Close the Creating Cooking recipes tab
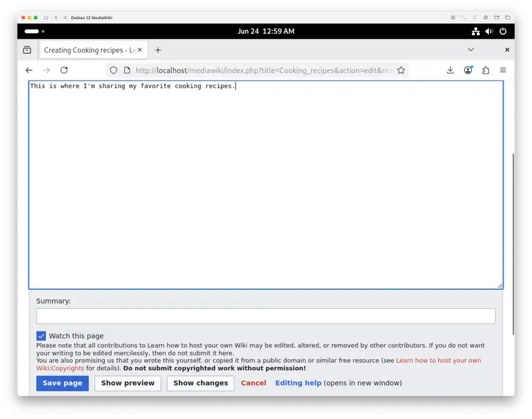This screenshot has height=419, width=532. click(140, 50)
